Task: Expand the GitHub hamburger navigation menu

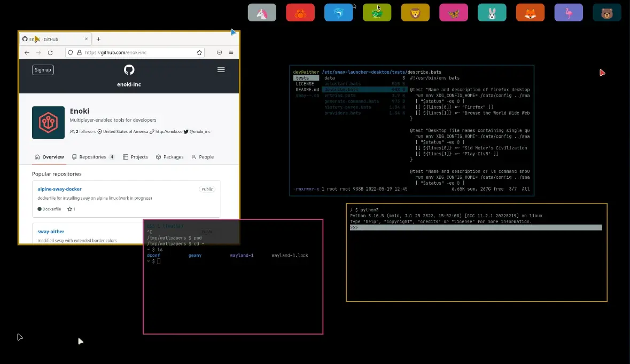Action: click(221, 70)
